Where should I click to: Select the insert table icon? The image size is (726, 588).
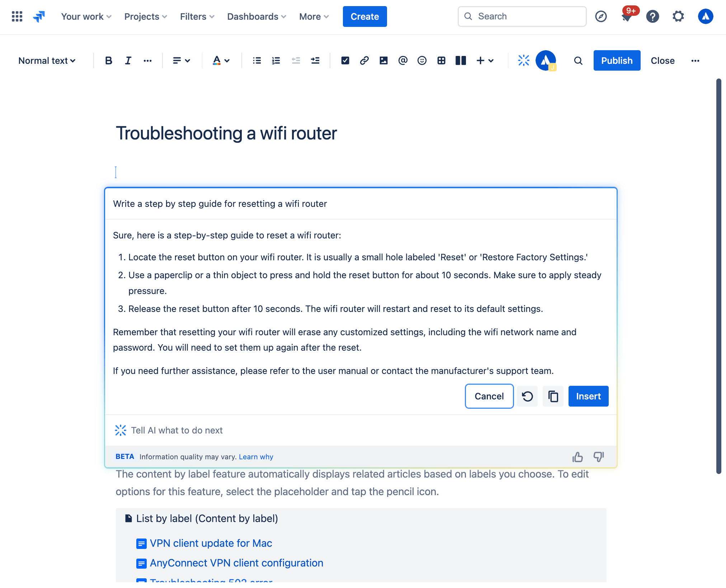pos(440,60)
